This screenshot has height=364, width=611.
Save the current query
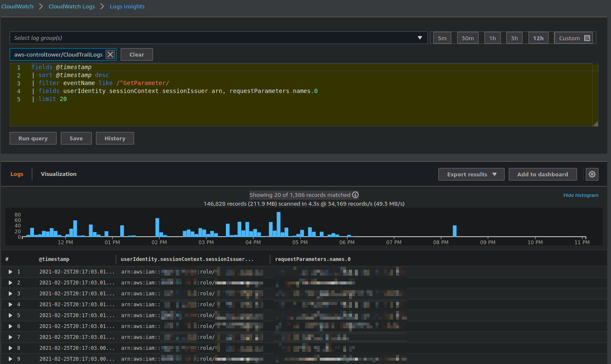coord(76,138)
